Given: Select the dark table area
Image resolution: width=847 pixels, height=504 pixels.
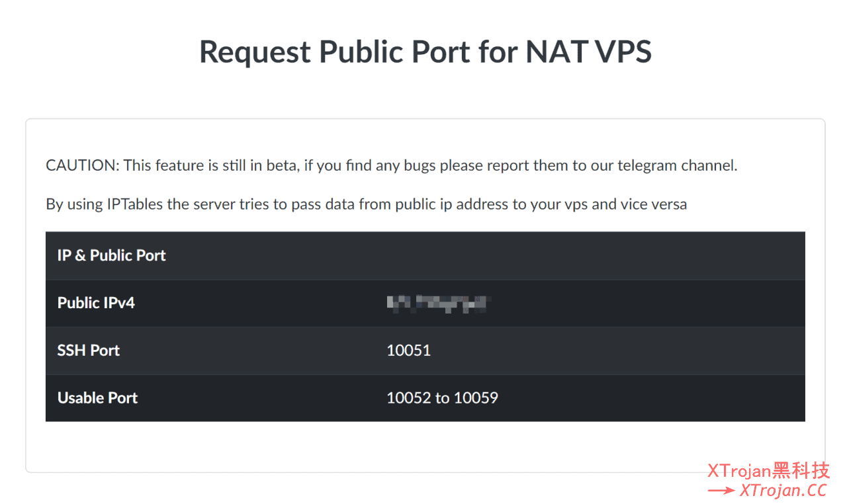Looking at the screenshot, I should pos(596,324).
